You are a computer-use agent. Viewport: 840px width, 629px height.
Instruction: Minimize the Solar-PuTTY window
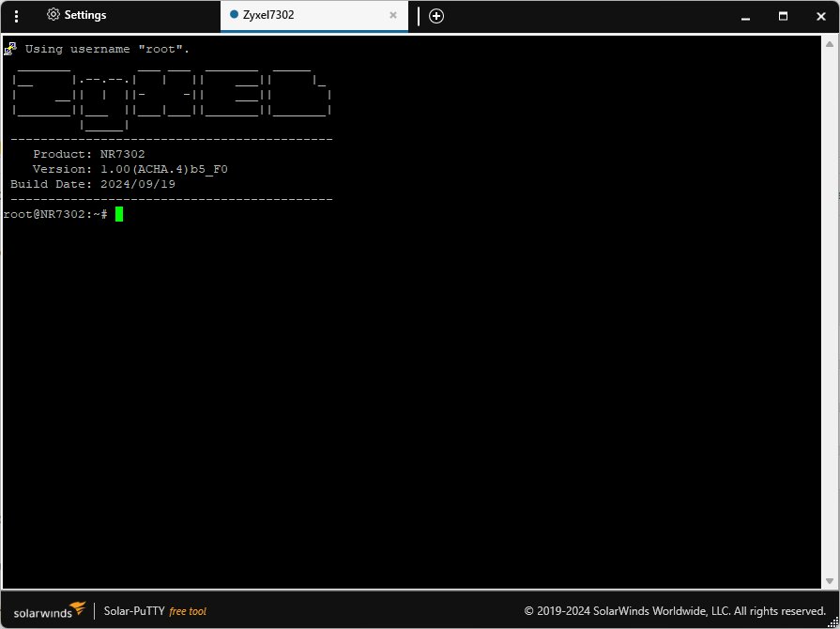745,16
